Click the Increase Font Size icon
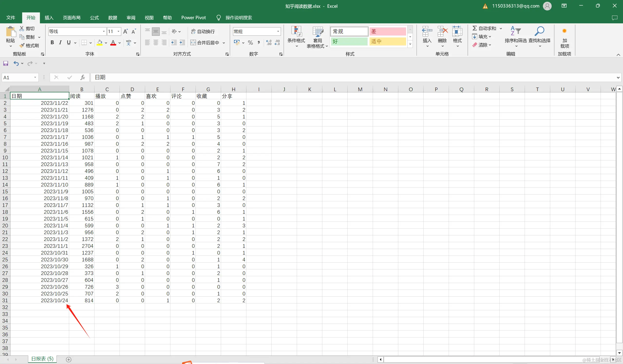Image resolution: width=623 pixels, height=364 pixels. [x=125, y=31]
